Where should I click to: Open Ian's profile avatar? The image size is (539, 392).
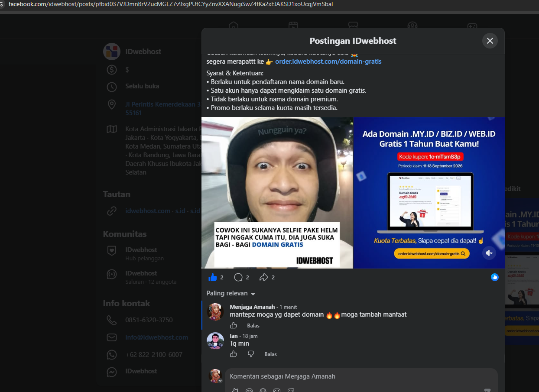[x=215, y=340]
